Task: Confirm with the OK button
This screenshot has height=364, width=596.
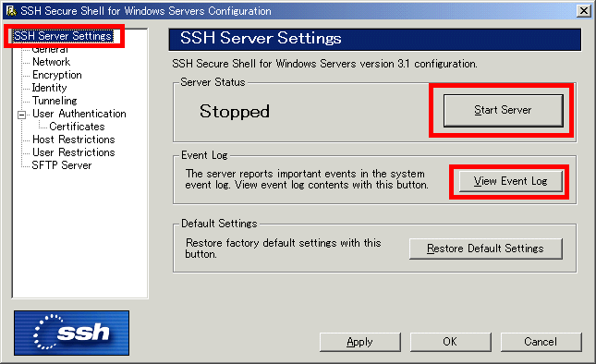Action: pyautogui.click(x=450, y=342)
